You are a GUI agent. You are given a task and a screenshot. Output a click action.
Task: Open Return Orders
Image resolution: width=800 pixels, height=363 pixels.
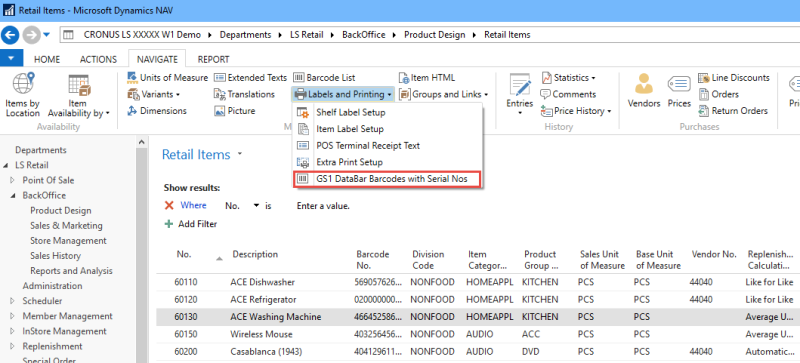click(733, 110)
